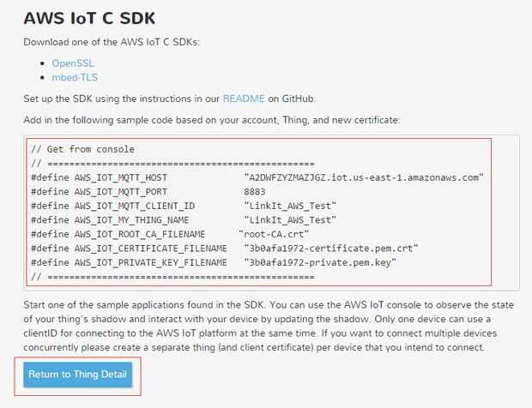Click the "root-CA.crt" filename value
Image resolution: width=532 pixels, height=408 pixels.
(274, 234)
